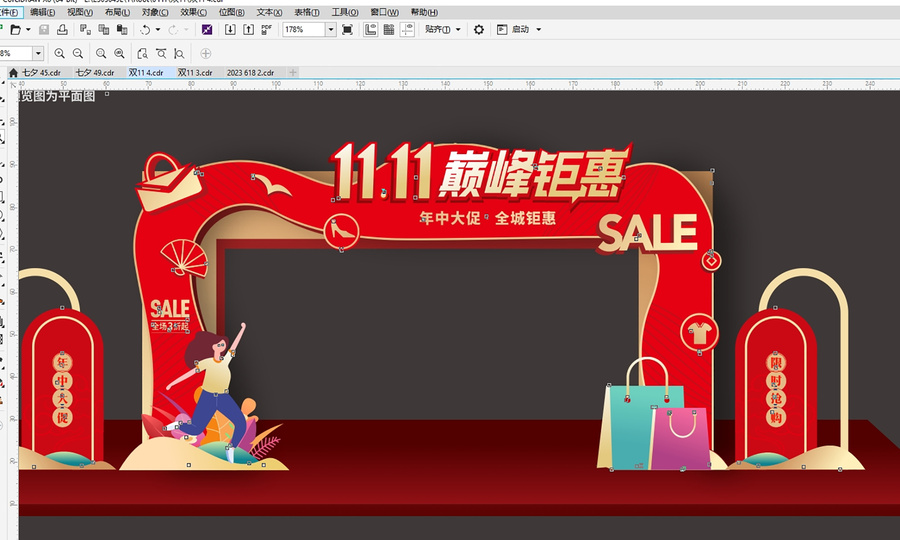Click the Home welcome-screen tab icon
The image size is (900, 540).
pyautogui.click(x=13, y=72)
